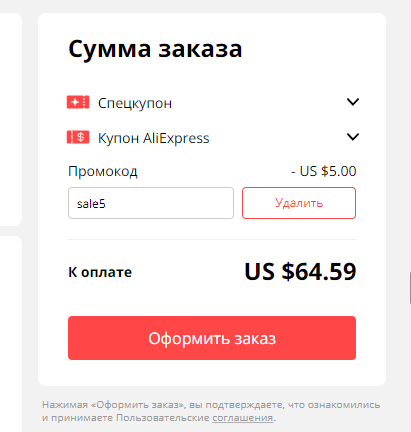
Task: Click the Нажимая «Оформить заказ» disclaimer text
Action: pyautogui.click(x=211, y=411)
